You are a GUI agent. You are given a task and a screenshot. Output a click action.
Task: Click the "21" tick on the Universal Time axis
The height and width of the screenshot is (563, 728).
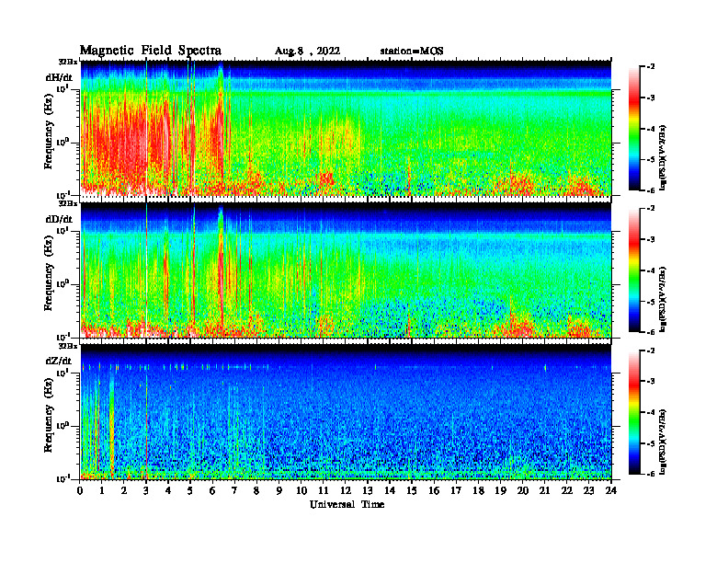544,491
